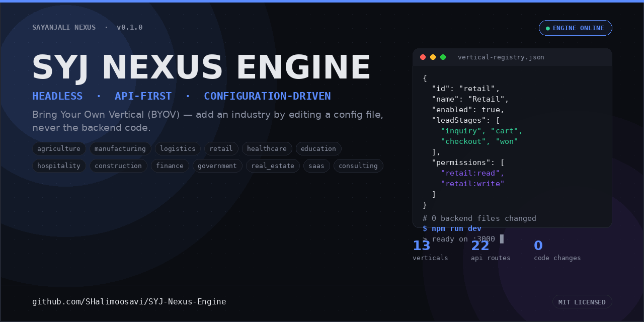
Task: Select the manufacturing vertical tag
Action: (x=120, y=149)
